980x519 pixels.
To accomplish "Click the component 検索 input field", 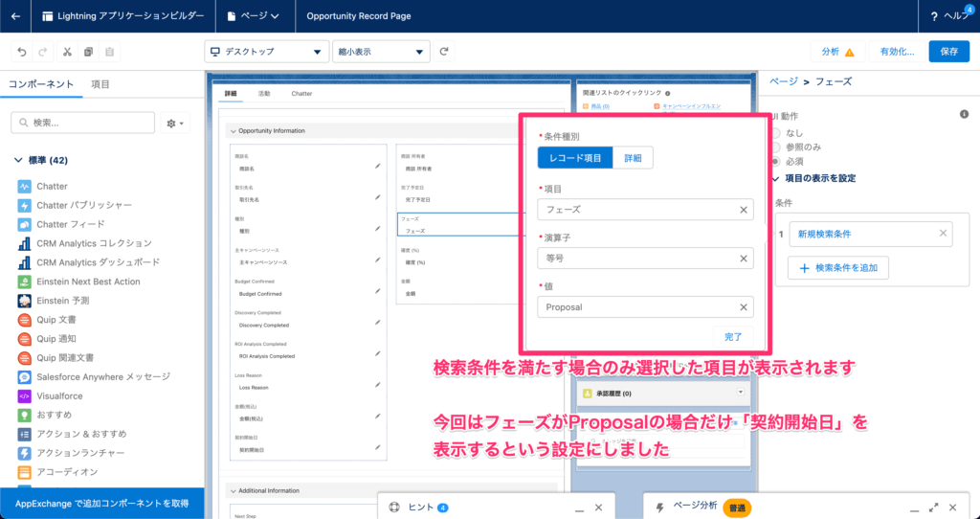I will [x=82, y=124].
